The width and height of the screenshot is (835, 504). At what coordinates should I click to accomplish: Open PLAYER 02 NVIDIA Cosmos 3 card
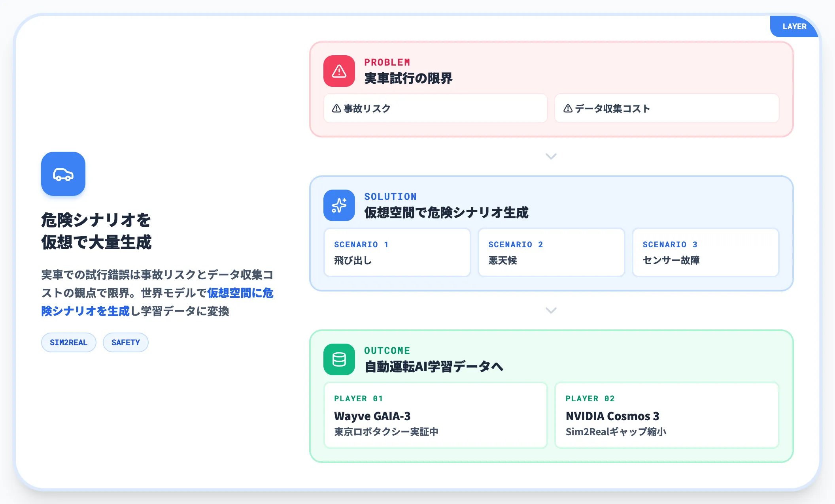[667, 415]
